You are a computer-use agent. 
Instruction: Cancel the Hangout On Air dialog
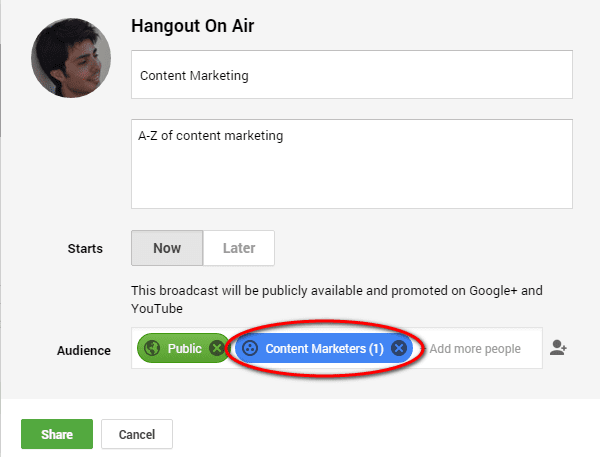[137, 435]
